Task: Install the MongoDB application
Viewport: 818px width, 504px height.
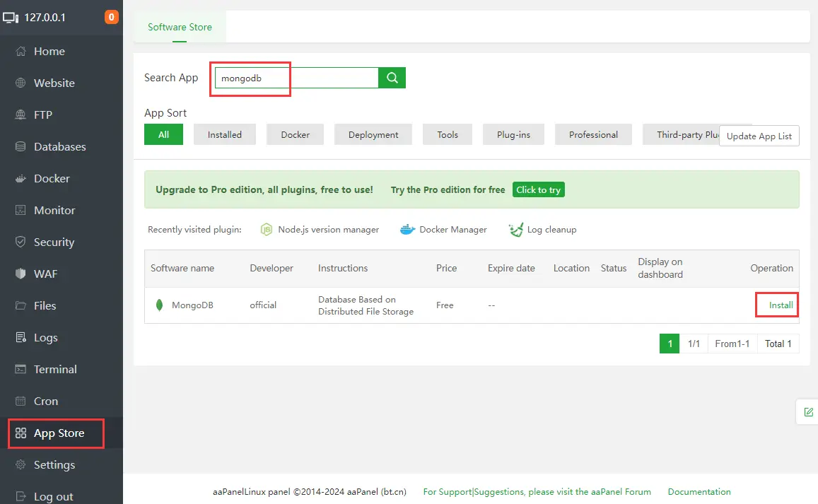Action: [x=781, y=305]
